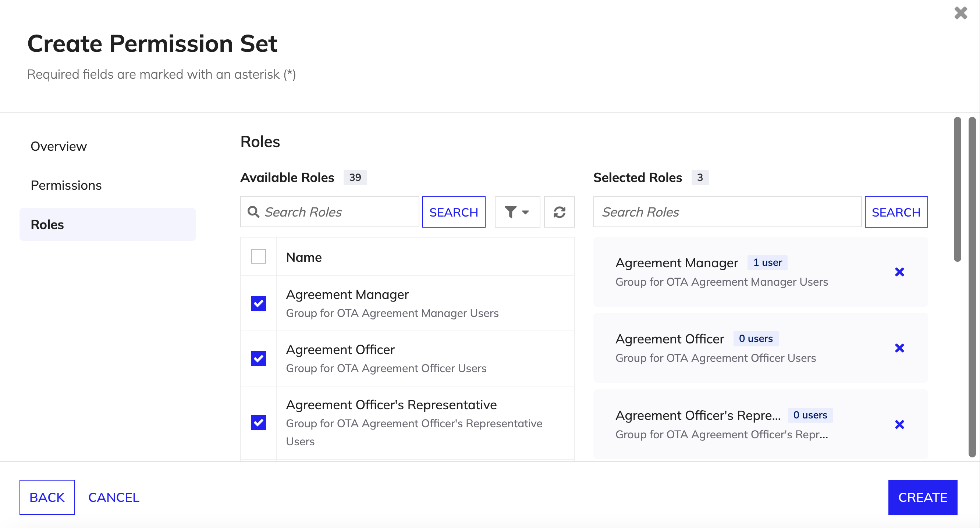Click the inner roles panel scrollbar
The width and height of the screenshot is (980, 528).
(x=957, y=189)
